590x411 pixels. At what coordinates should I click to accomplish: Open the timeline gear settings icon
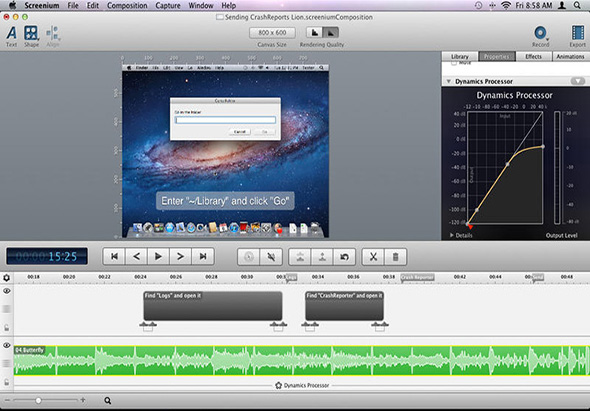[x=6, y=278]
